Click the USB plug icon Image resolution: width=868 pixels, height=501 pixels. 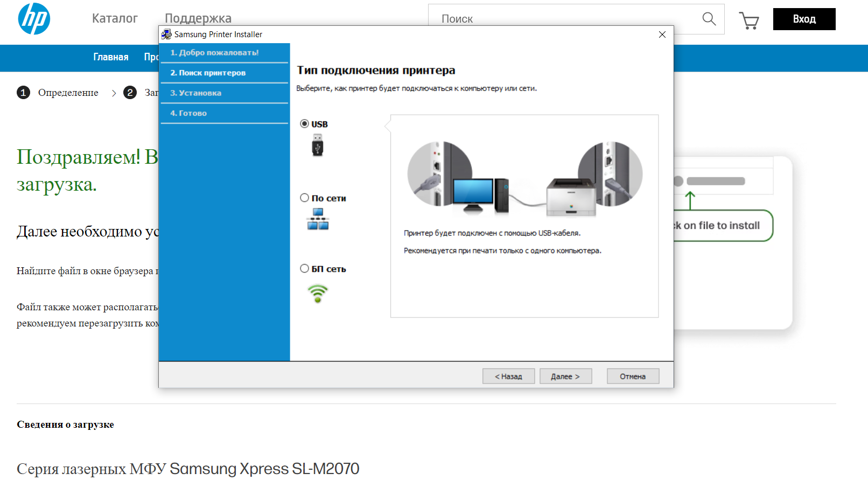[x=318, y=145]
